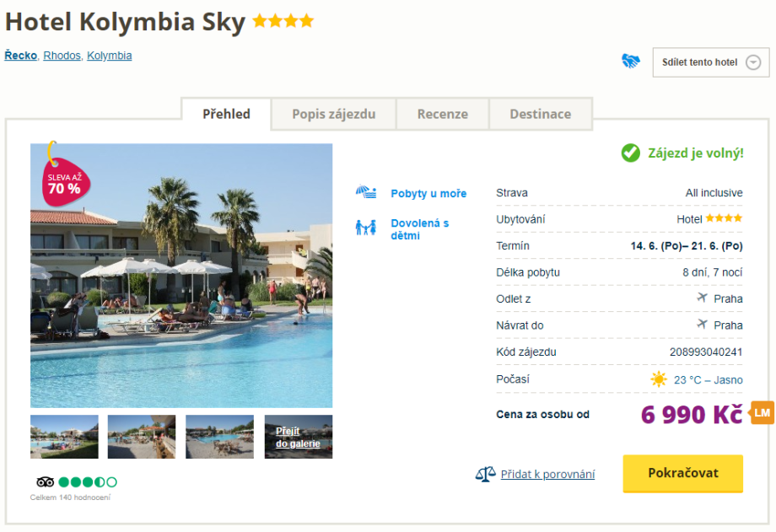Screen dimensions: 776x532
Task: Click the orange LM last-minute badge
Action: pyautogui.click(x=762, y=412)
